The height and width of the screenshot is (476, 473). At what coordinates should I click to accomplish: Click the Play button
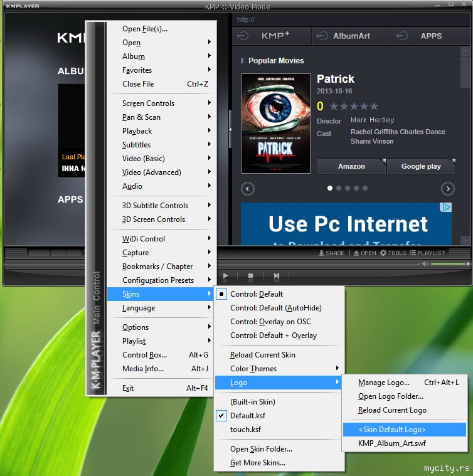coord(226,276)
